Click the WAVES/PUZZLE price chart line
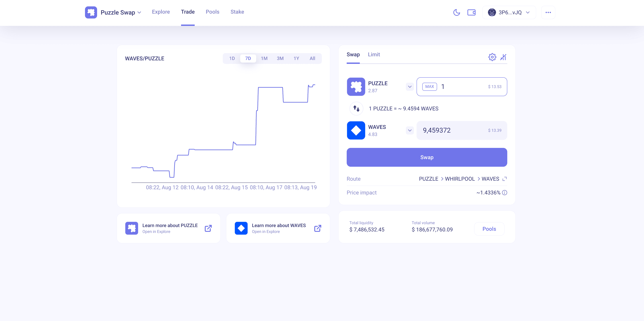 pos(223,131)
